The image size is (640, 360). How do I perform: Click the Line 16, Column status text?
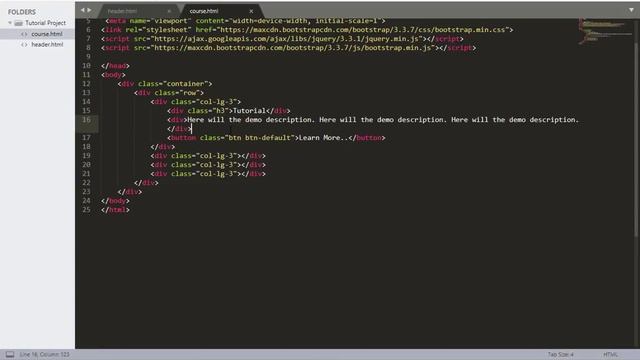click(44, 354)
